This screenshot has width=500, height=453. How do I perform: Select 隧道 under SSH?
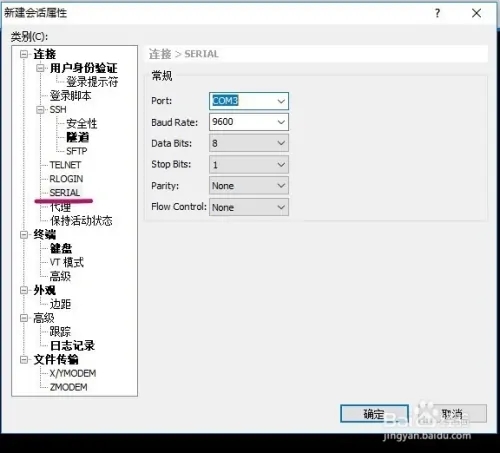tap(78, 137)
